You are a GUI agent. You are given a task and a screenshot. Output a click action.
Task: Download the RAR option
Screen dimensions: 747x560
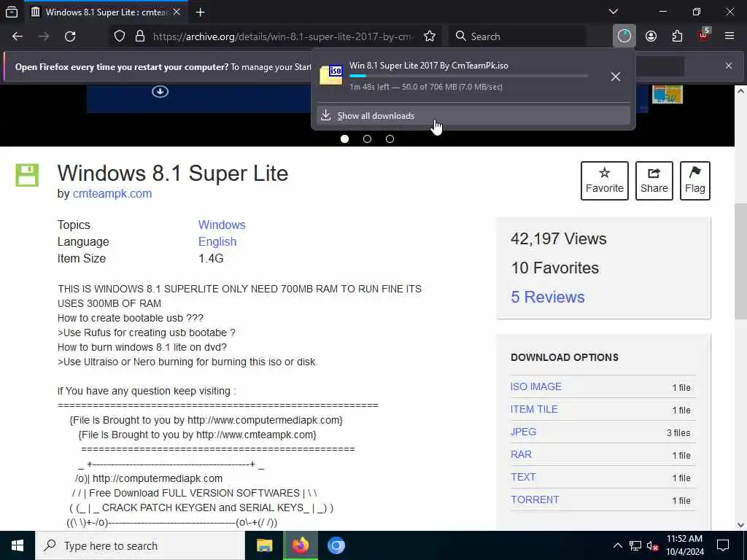pos(521,454)
